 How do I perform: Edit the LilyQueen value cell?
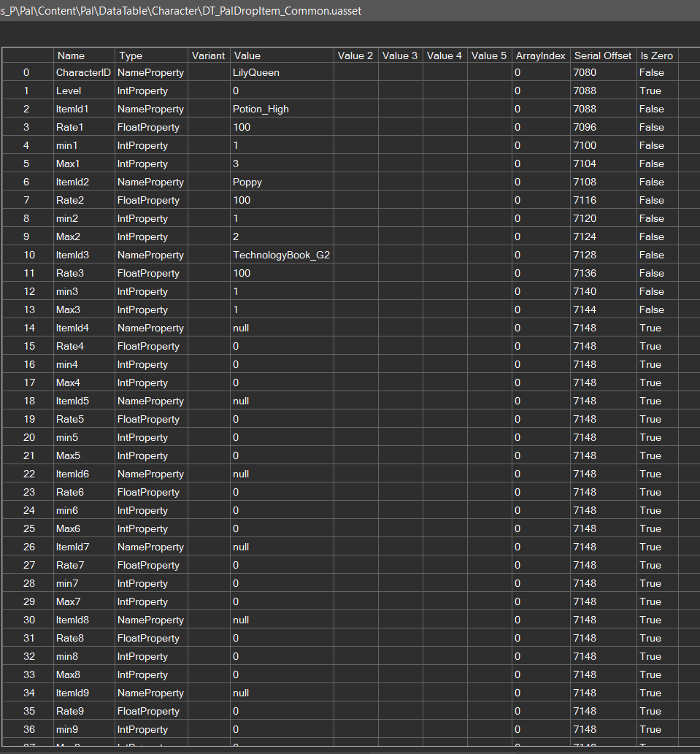[282, 72]
